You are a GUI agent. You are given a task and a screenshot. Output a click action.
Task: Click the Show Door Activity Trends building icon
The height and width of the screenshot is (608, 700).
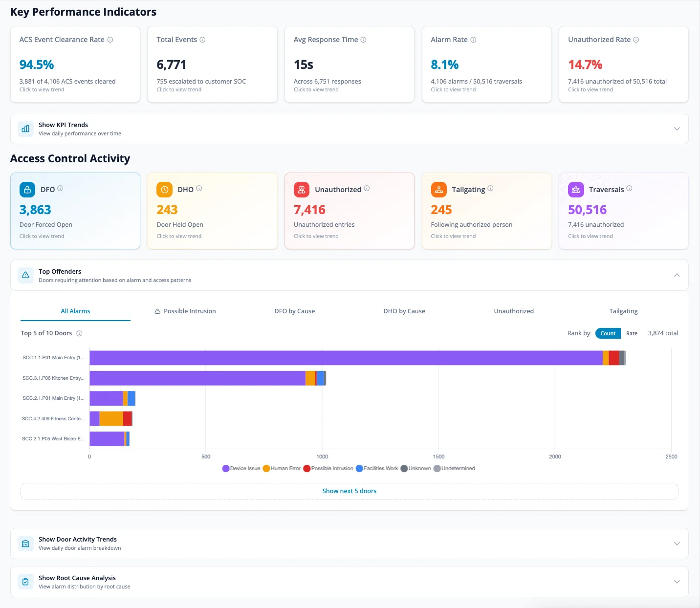pyautogui.click(x=25, y=543)
